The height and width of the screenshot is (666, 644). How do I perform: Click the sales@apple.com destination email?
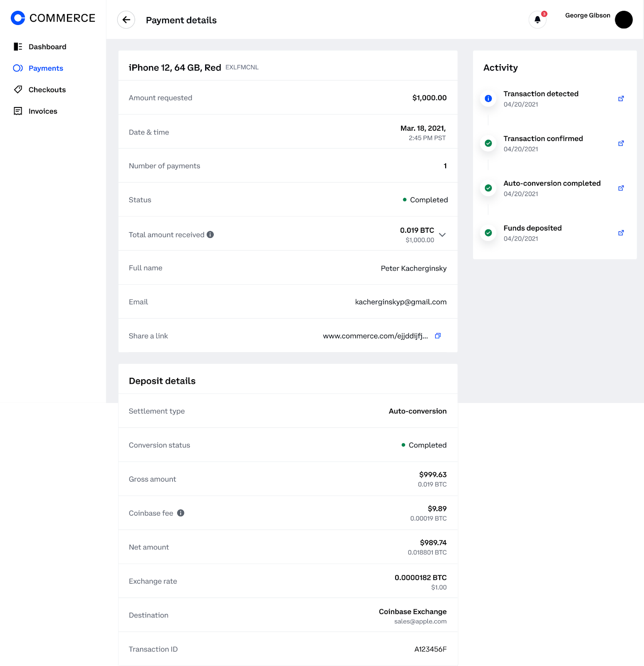[x=420, y=621]
